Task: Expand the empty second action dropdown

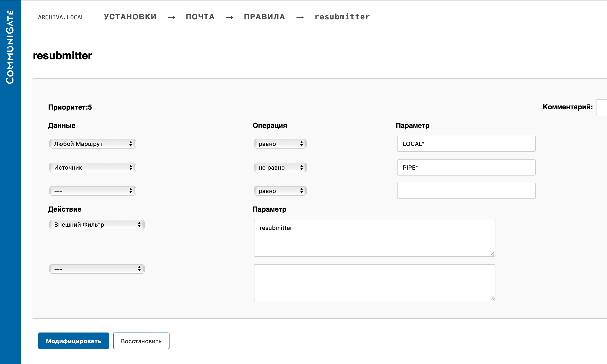Action: 97,269
